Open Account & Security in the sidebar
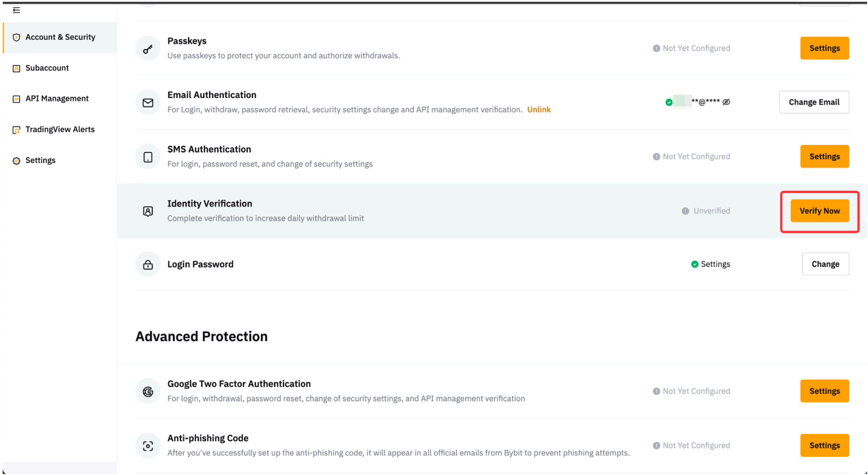The height and width of the screenshot is (475, 868). point(60,37)
